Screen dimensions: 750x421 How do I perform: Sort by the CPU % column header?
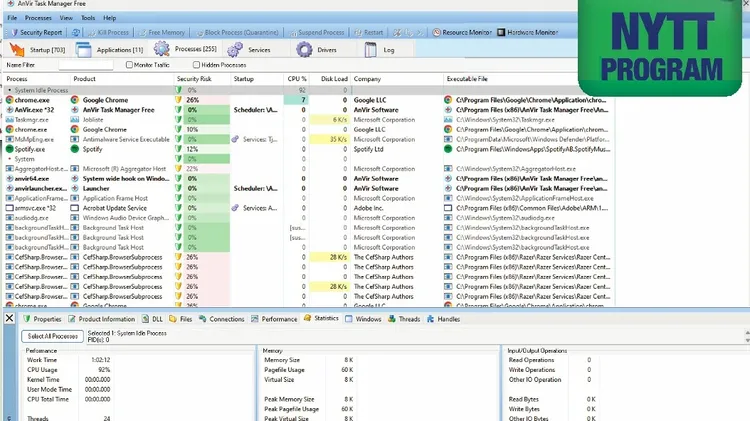click(x=296, y=79)
